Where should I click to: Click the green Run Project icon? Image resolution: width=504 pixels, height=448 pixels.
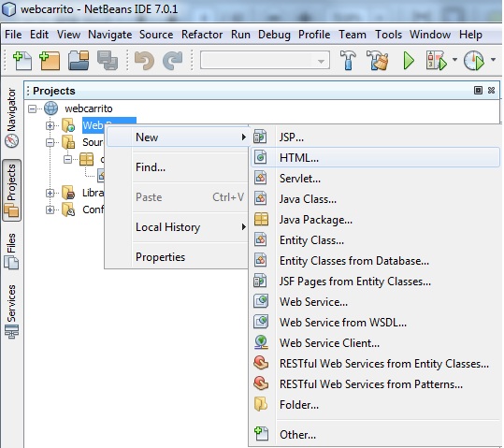(409, 61)
